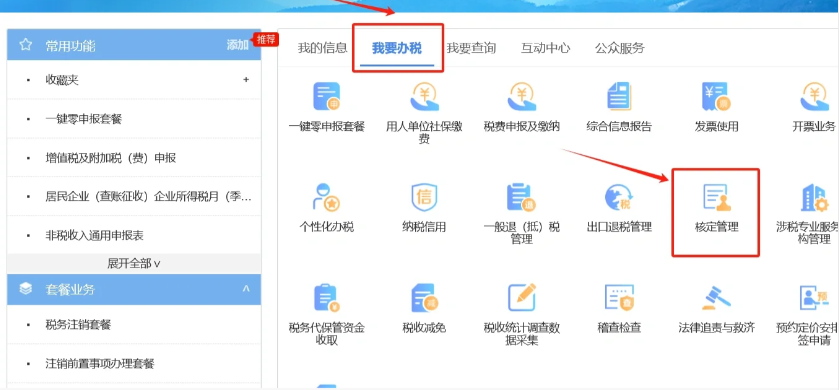Image resolution: width=839 pixels, height=390 pixels.
Task: Open 发票使用 icon
Action: click(x=716, y=97)
